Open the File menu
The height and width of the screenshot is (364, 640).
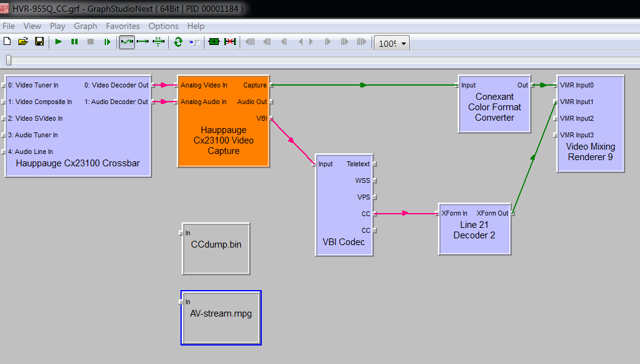[x=9, y=26]
